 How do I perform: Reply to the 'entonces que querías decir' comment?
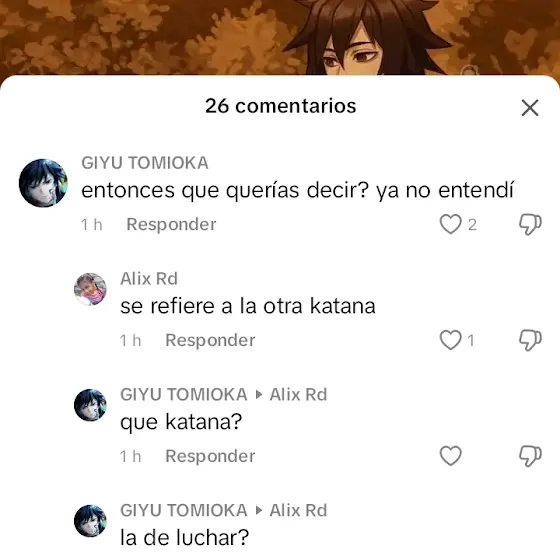pos(171,224)
